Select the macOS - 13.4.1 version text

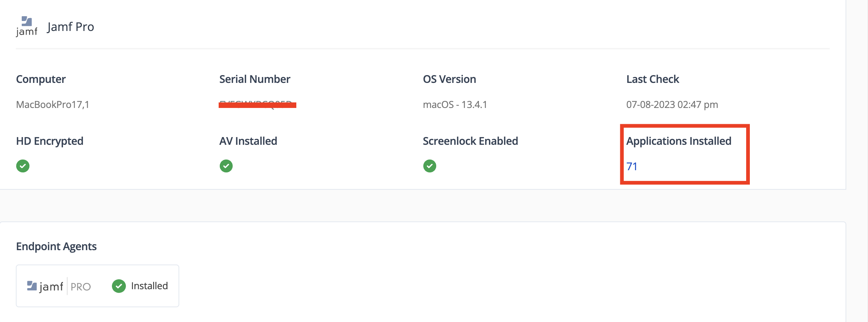(x=455, y=105)
